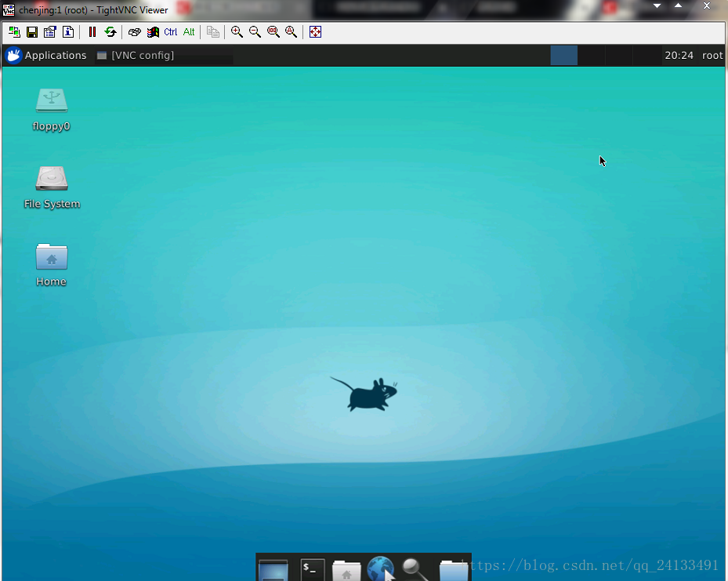728x581 pixels.
Task: Click the Show Desktop dock icon
Action: [x=273, y=569]
